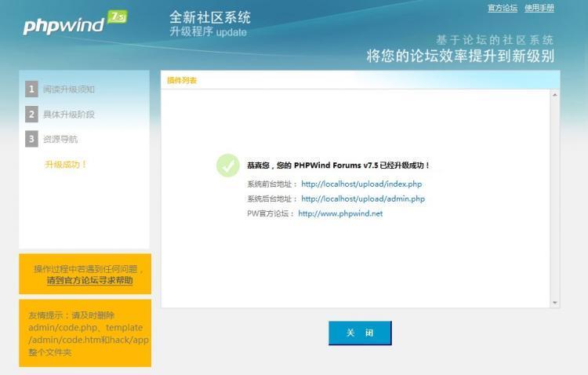
Task: Click the scrollbar up arrow
Action: coord(554,95)
